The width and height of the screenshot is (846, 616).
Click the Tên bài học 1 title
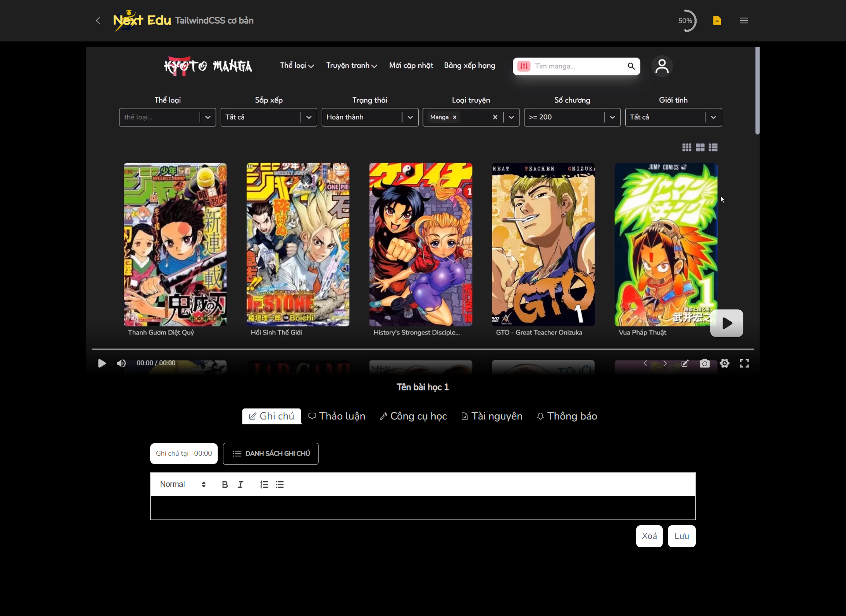(x=423, y=387)
